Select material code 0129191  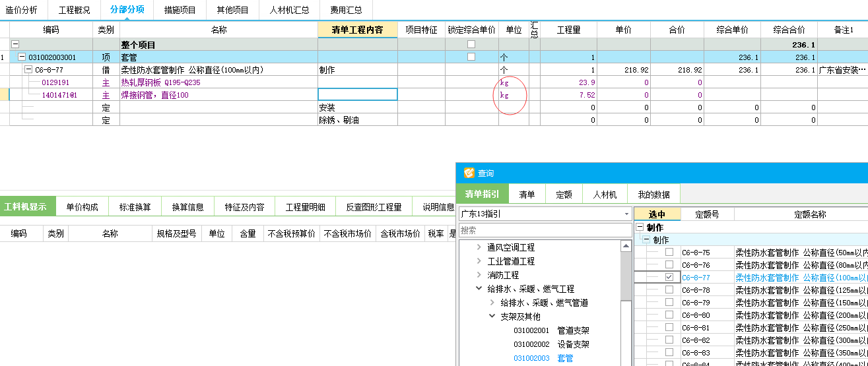pyautogui.click(x=55, y=82)
